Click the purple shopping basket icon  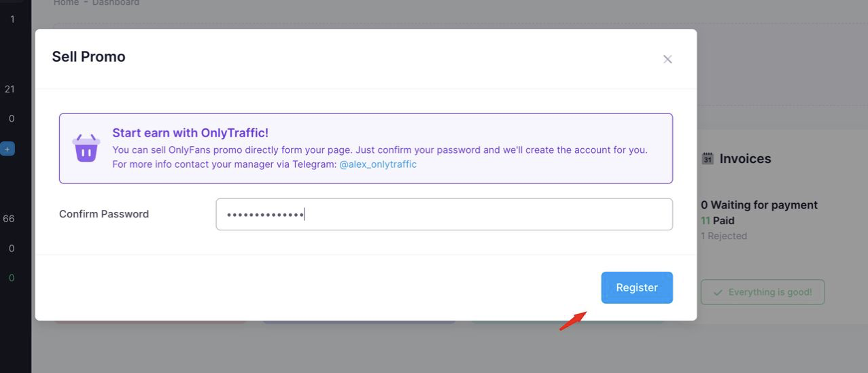coord(86,147)
